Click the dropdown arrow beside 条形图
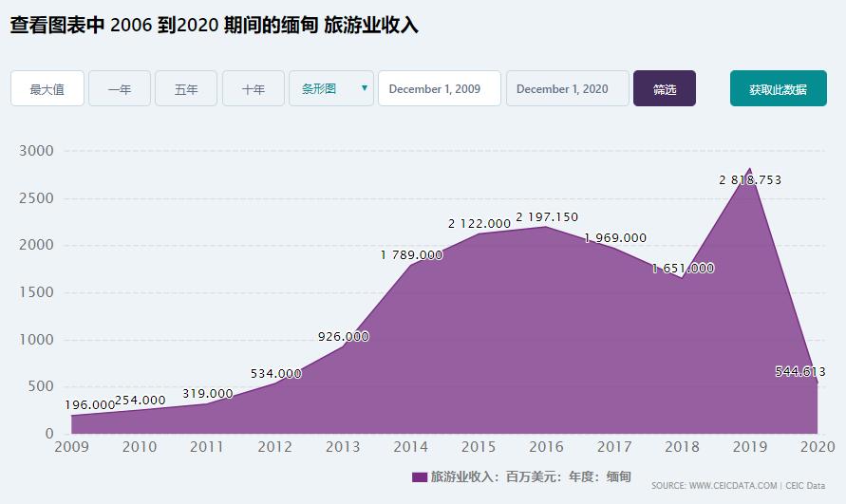This screenshot has width=846, height=504. (x=364, y=88)
